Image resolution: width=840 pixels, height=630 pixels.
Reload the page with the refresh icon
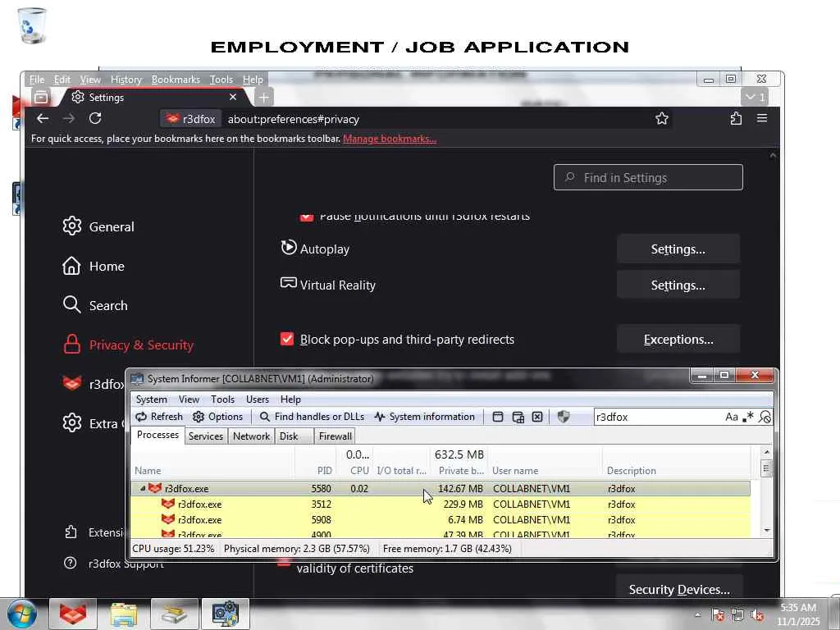tap(95, 118)
